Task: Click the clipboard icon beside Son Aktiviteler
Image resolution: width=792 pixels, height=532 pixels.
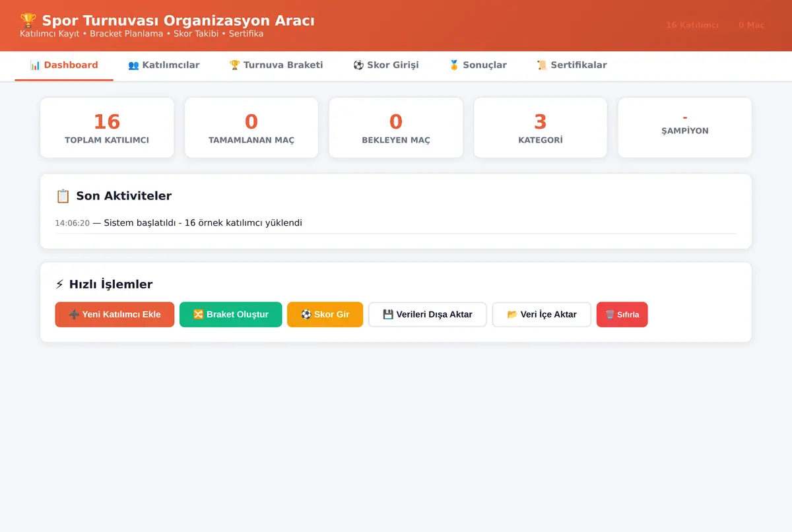Action: (x=63, y=196)
